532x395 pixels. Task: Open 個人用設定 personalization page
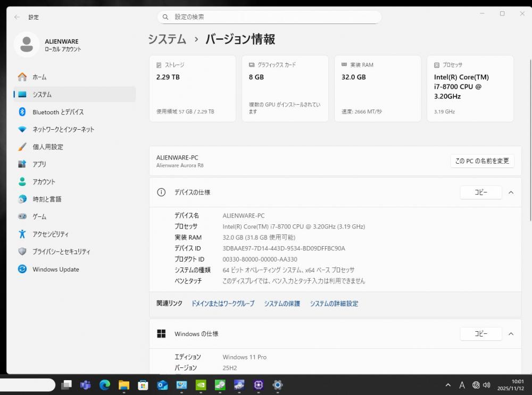47,147
